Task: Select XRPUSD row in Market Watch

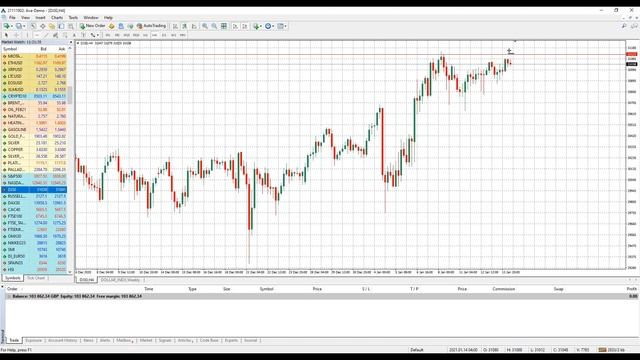Action: tap(34, 69)
